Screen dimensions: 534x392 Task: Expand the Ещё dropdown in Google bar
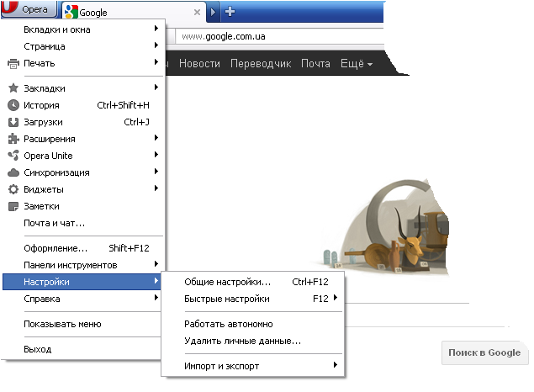click(357, 63)
